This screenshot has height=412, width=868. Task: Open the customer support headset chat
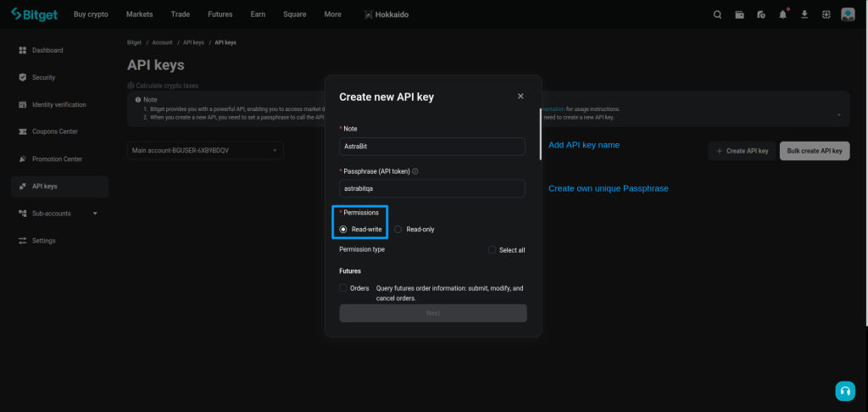[x=844, y=391]
